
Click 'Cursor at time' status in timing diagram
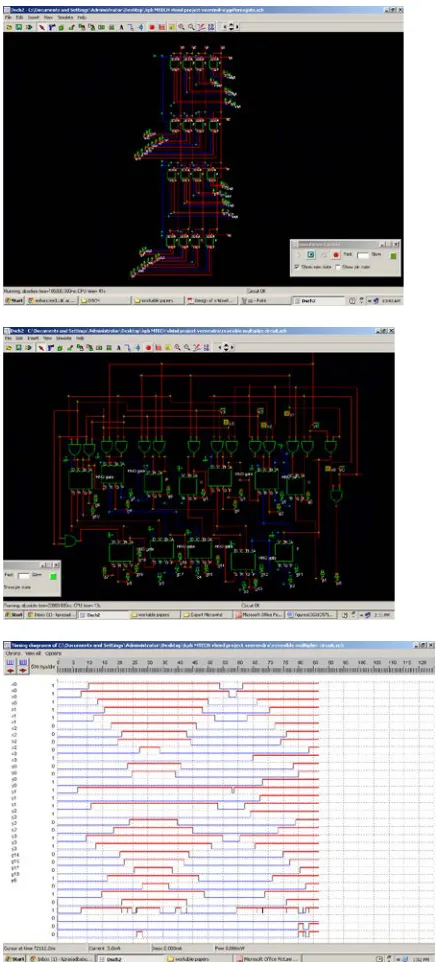27,949
